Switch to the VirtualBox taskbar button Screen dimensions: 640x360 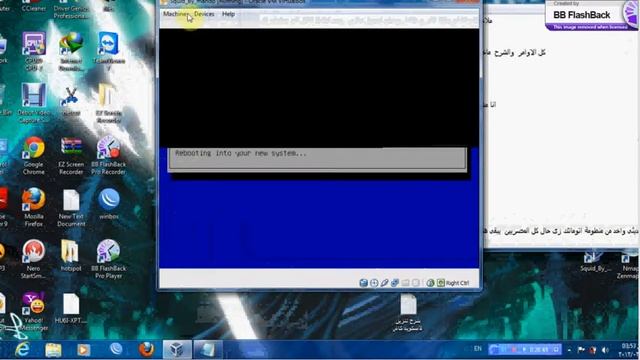(x=176, y=350)
